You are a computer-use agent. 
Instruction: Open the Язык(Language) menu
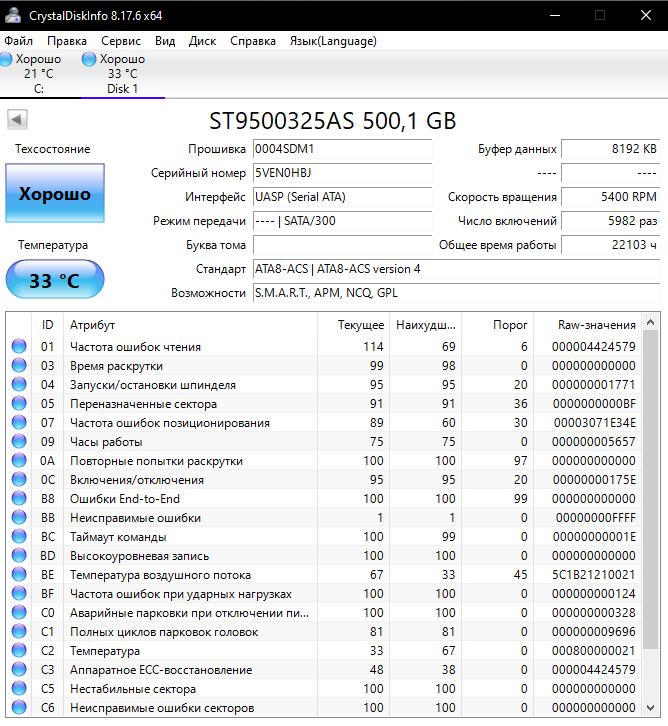(333, 41)
